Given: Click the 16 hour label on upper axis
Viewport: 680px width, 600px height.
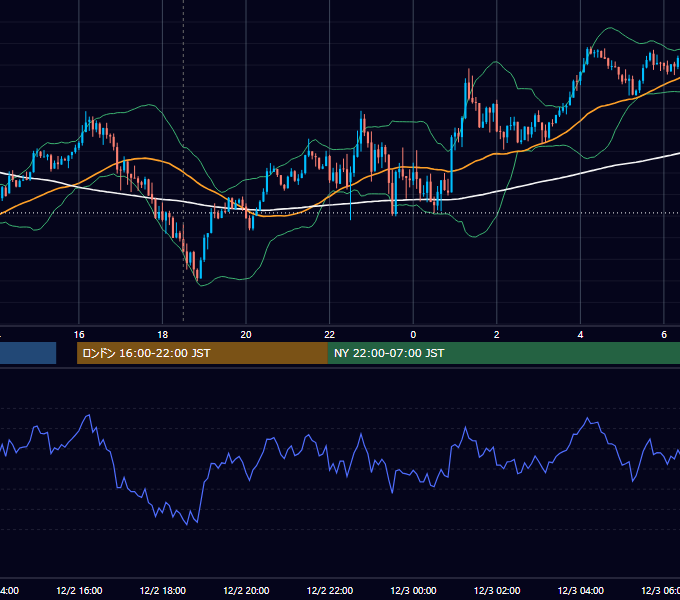Looking at the screenshot, I should (79, 334).
